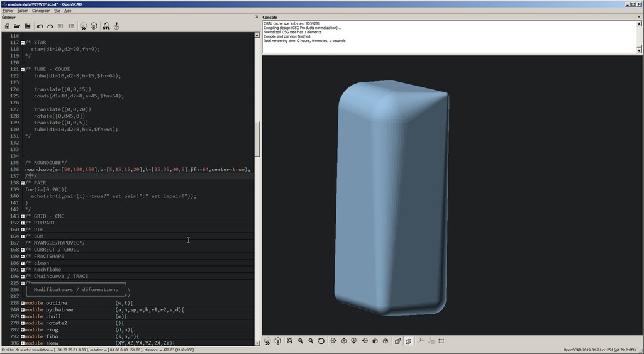This screenshot has height=354, width=644.
Task: Click the Export as STL icon
Action: click(x=106, y=26)
